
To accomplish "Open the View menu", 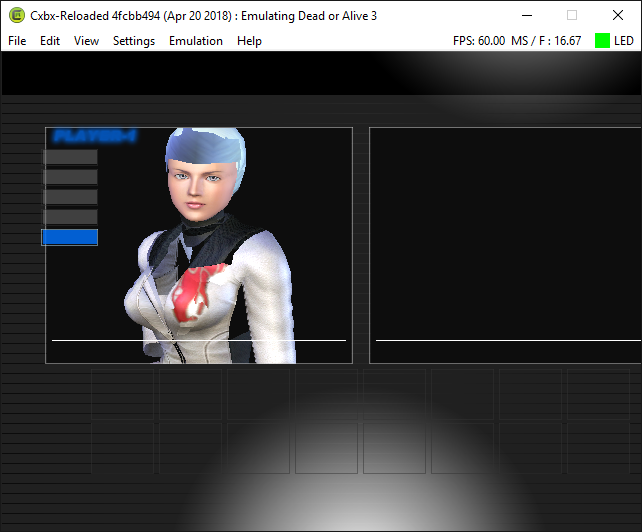I will point(86,41).
